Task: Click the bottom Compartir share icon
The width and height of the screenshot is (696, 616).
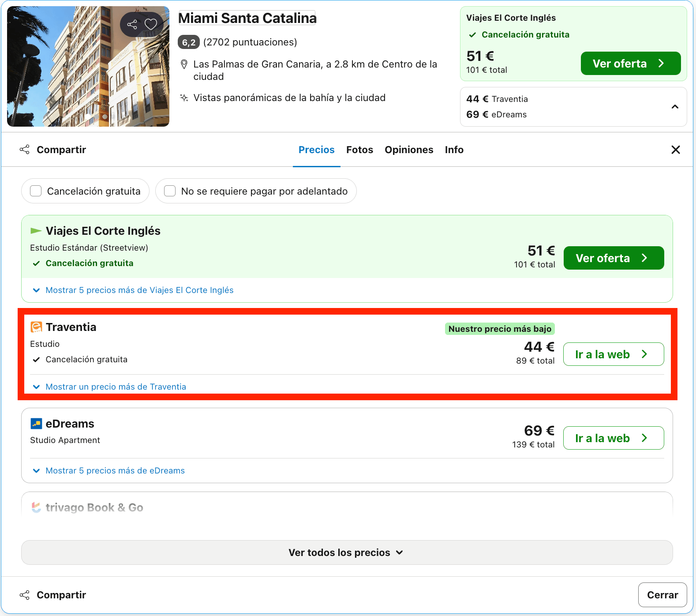Action: (x=25, y=595)
